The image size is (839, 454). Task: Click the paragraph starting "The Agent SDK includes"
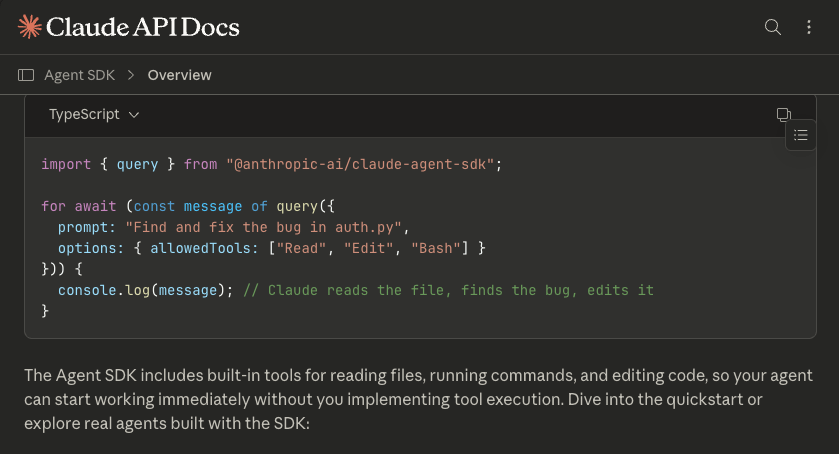418,399
